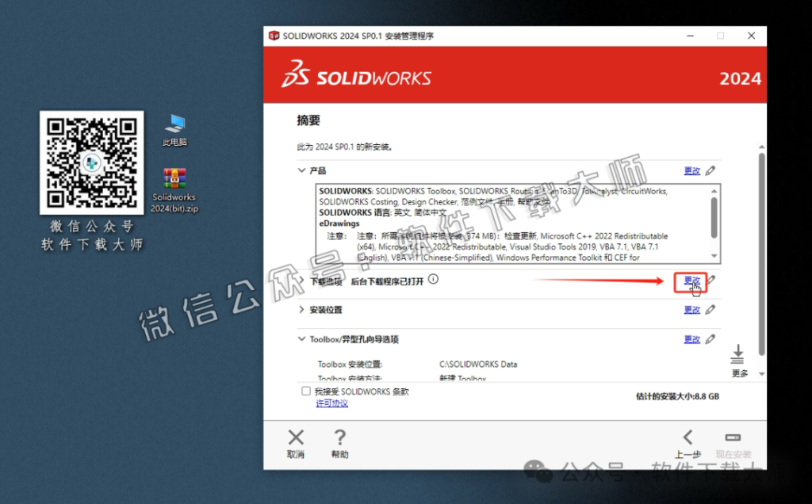
Task: Click the highlighted 更改 button for 下载选项
Action: click(x=692, y=280)
